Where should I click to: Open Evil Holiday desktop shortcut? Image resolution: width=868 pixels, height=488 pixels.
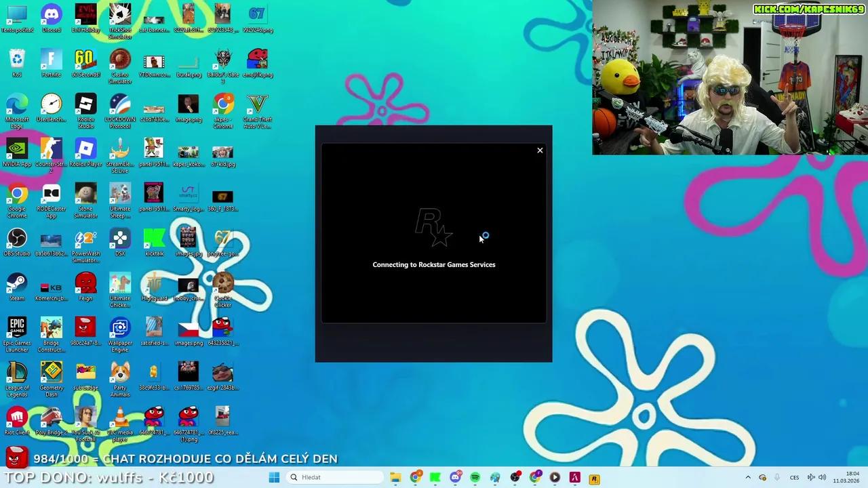point(85,19)
